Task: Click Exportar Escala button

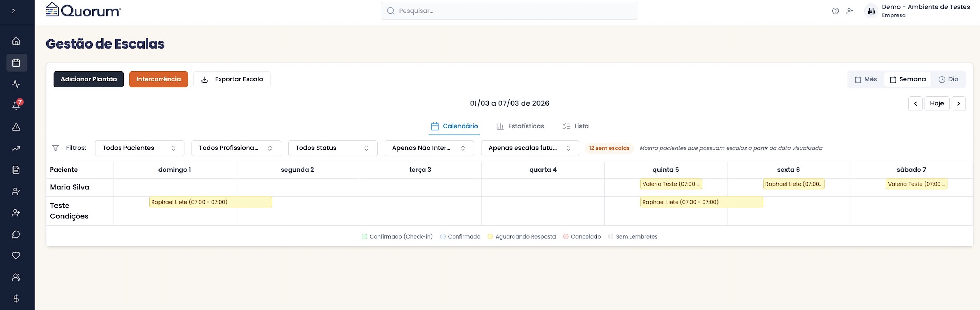Action: coord(232,79)
